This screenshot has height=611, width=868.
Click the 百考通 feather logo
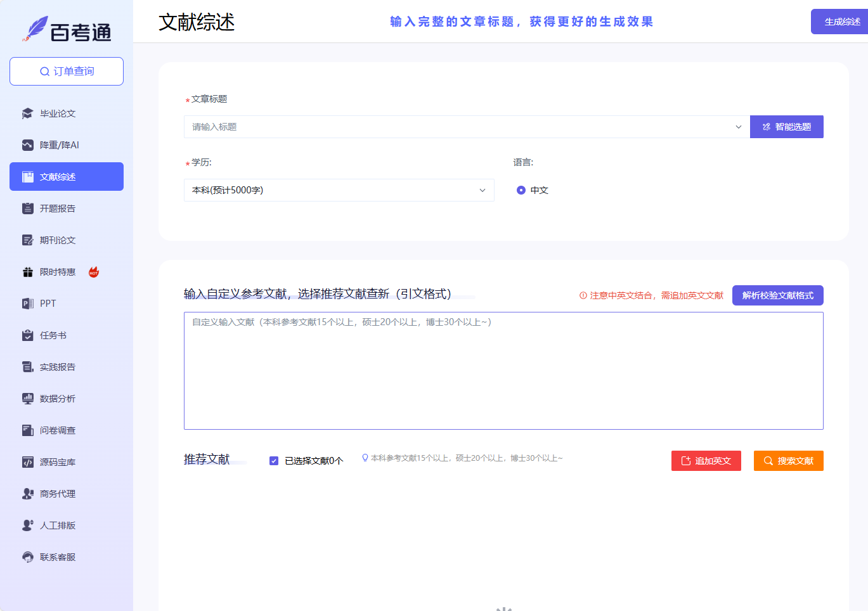(x=36, y=29)
